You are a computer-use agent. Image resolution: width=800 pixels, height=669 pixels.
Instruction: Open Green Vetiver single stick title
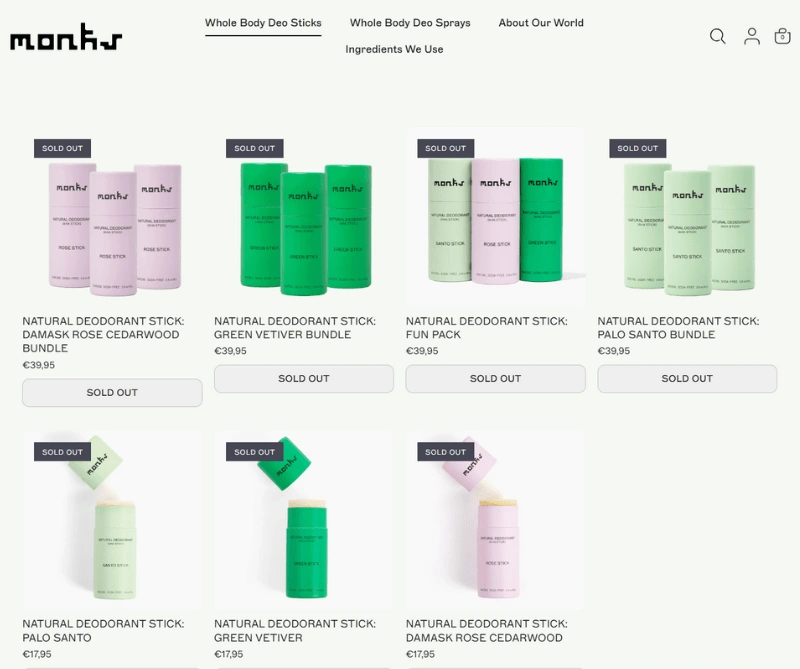pos(295,631)
